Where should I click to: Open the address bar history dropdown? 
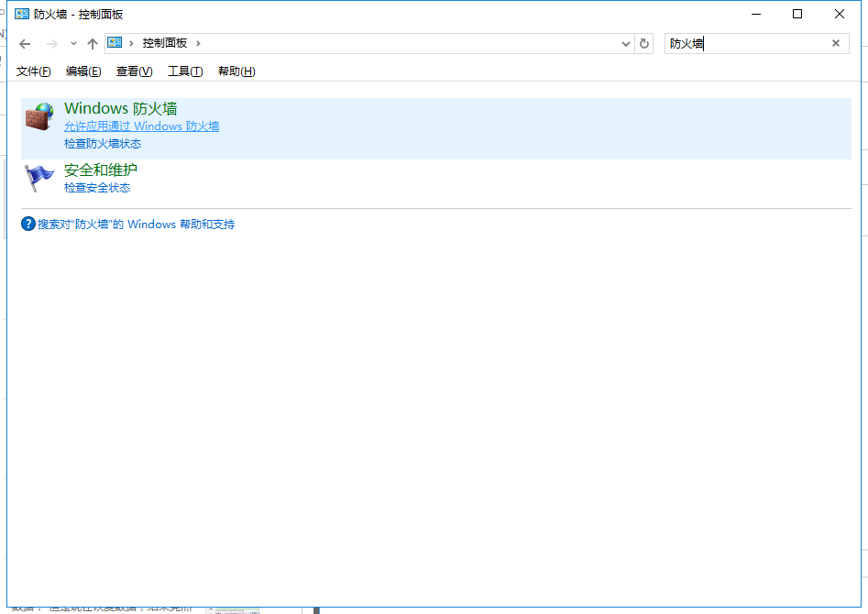click(625, 44)
